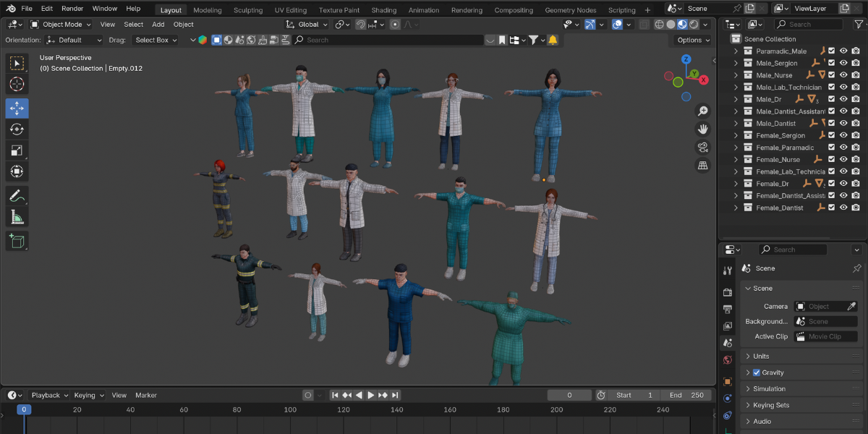
Task: Click frame 140 on the timeline ruler
Action: tap(396, 409)
